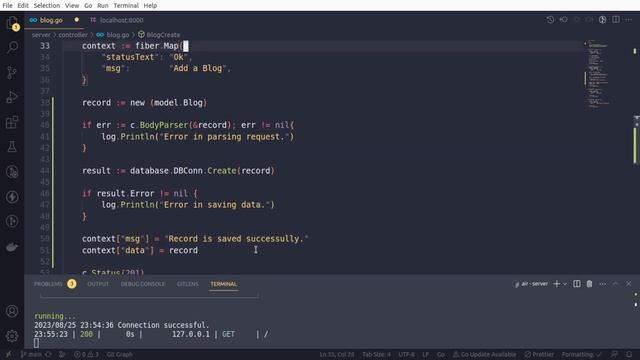Open errors and warnings count in status bar

tap(86, 354)
